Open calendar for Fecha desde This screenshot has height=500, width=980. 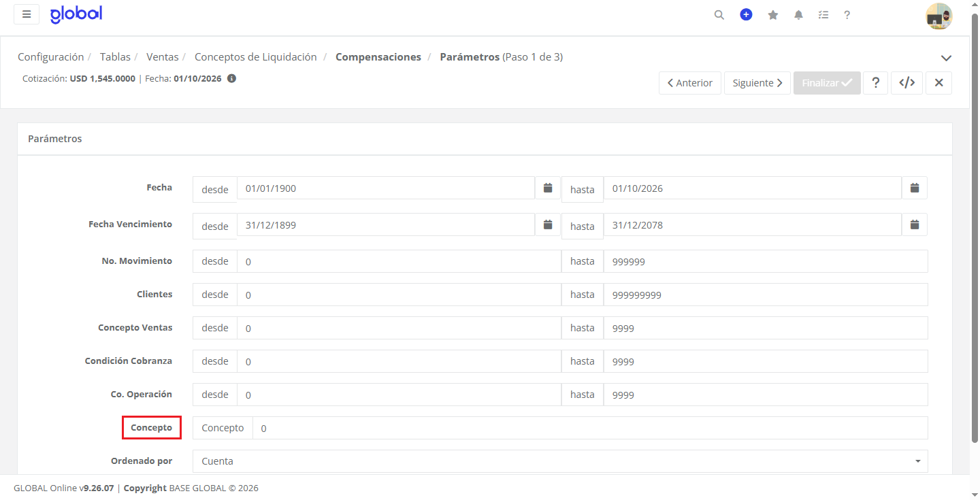point(548,188)
